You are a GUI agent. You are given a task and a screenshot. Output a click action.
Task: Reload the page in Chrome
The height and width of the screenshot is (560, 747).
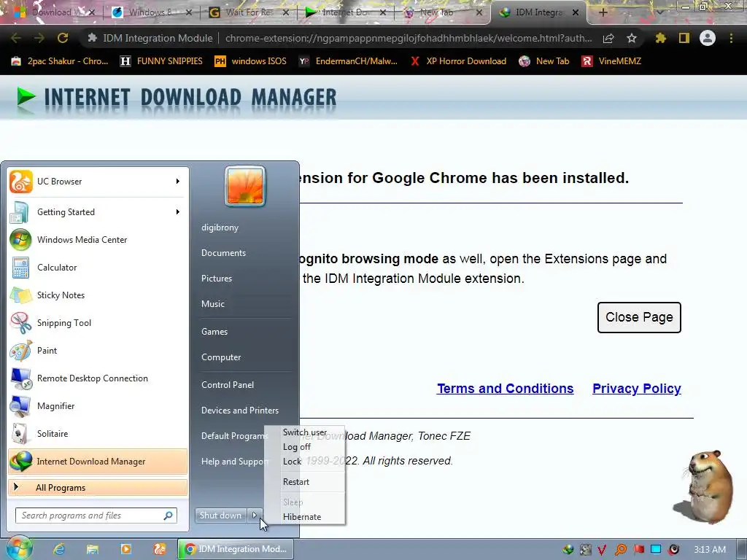[x=63, y=38]
